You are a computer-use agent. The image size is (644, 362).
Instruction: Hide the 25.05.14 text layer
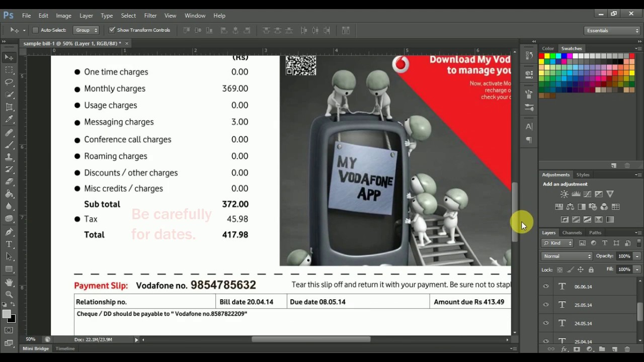pyautogui.click(x=546, y=305)
